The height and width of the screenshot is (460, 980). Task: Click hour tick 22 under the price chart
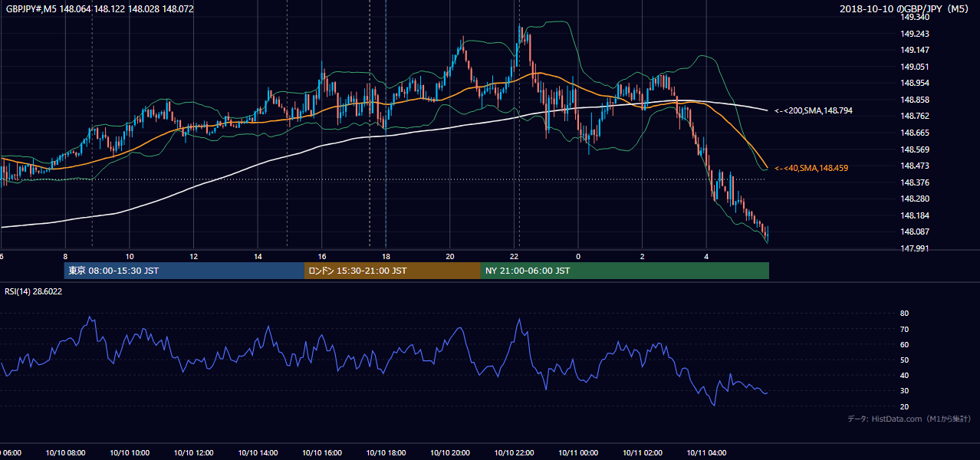pyautogui.click(x=515, y=257)
